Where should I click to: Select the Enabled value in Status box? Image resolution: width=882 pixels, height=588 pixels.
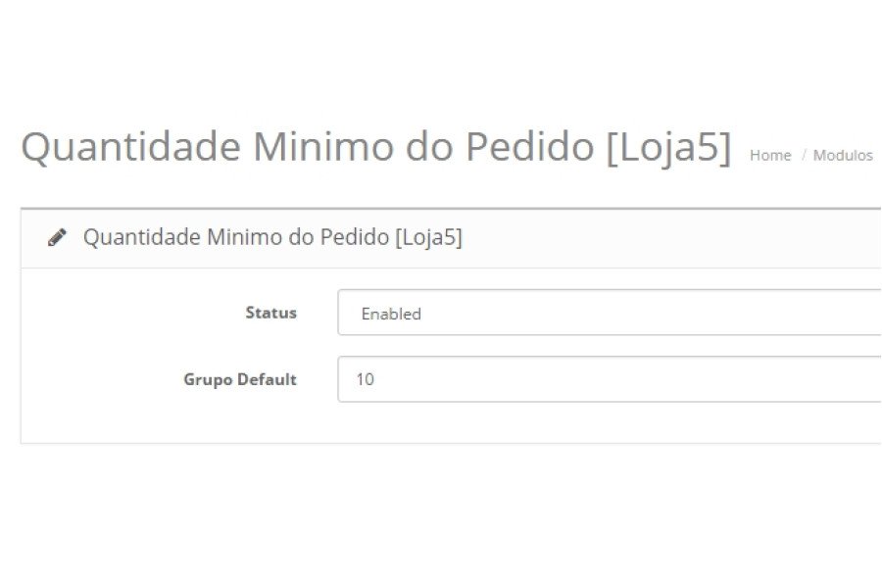click(391, 314)
